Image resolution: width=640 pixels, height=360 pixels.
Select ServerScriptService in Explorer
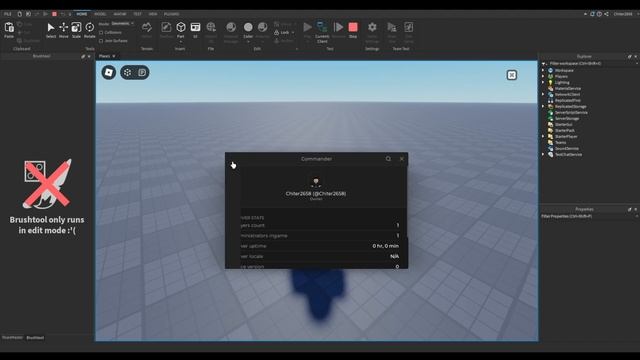tap(571, 113)
